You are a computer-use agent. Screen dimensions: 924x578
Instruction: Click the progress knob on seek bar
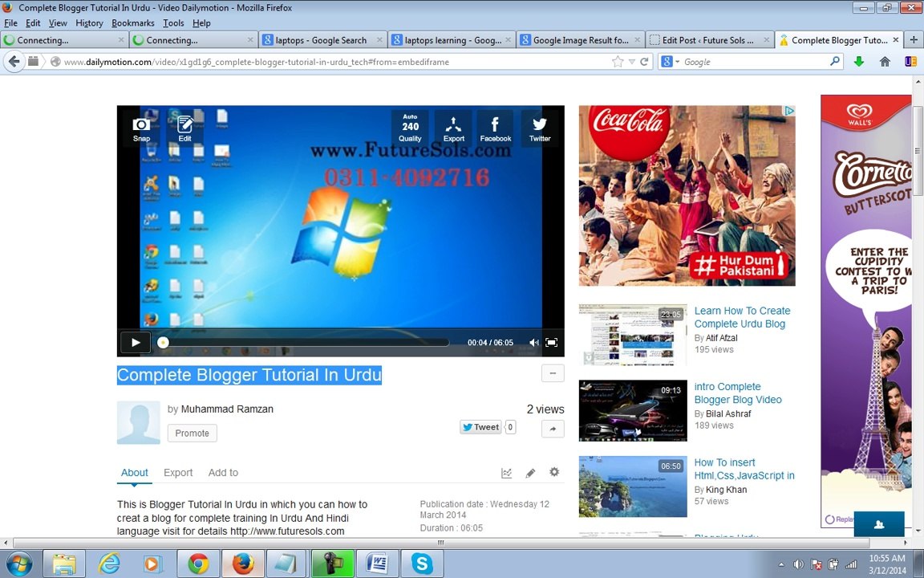point(164,343)
